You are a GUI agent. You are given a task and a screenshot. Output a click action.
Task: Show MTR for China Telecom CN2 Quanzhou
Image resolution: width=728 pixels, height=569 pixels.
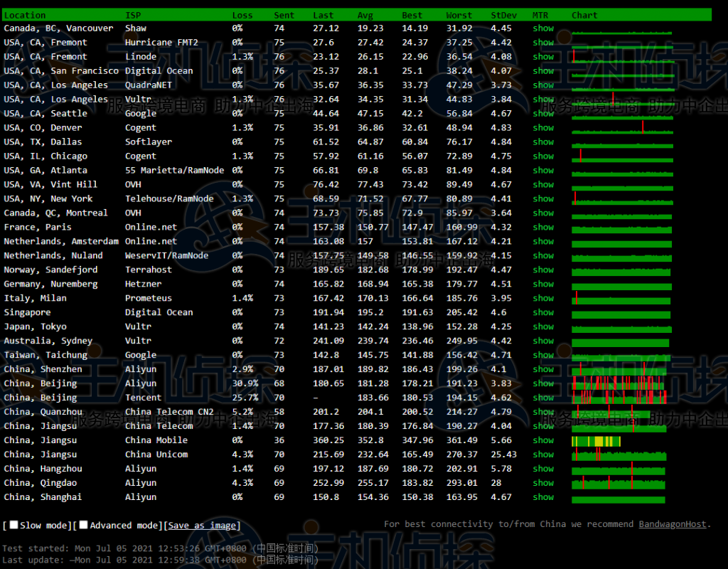(543, 412)
